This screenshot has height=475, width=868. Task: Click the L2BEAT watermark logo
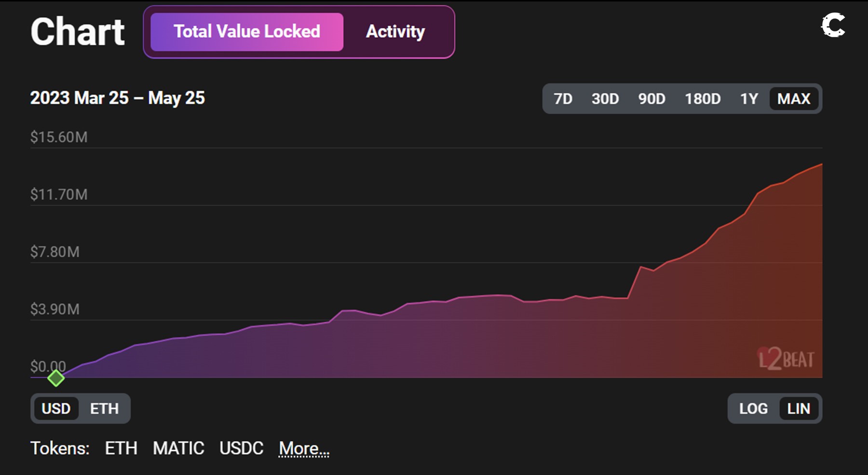[x=786, y=359]
